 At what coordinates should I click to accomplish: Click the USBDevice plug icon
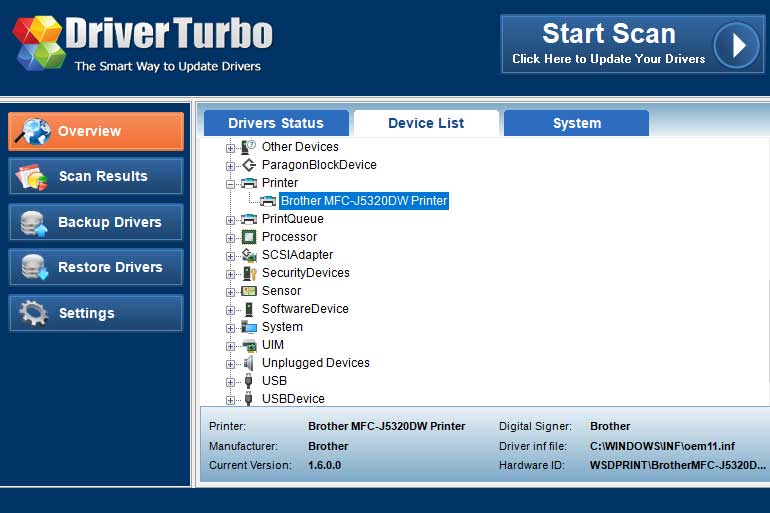click(248, 399)
